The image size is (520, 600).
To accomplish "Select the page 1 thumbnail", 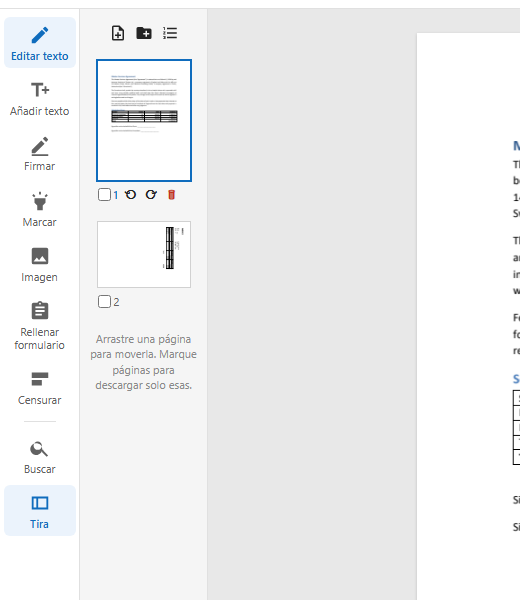I will (144, 120).
